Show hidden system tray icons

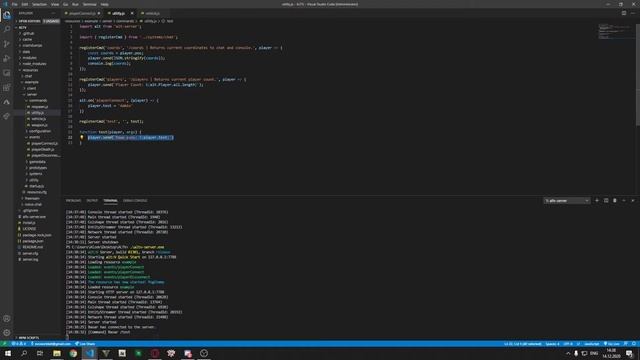pos(568,353)
